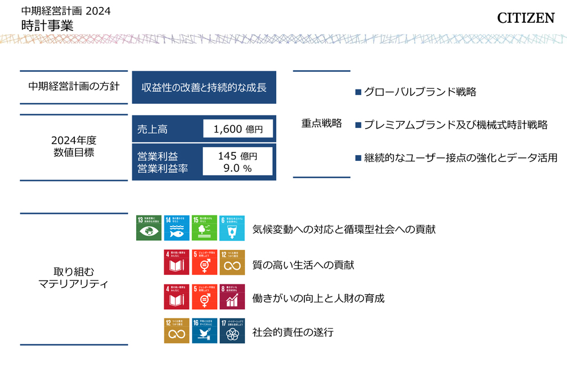Select the SDG 6 clean water icon
The image size is (567, 392).
pos(232,228)
